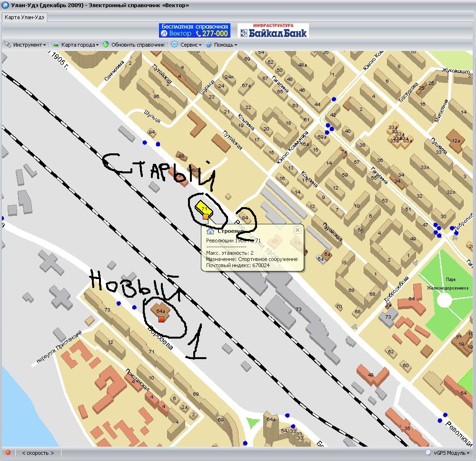The height and width of the screenshot is (461, 476).
Task: Switch to the Карта Улан-Удэ tab
Action: (24, 18)
